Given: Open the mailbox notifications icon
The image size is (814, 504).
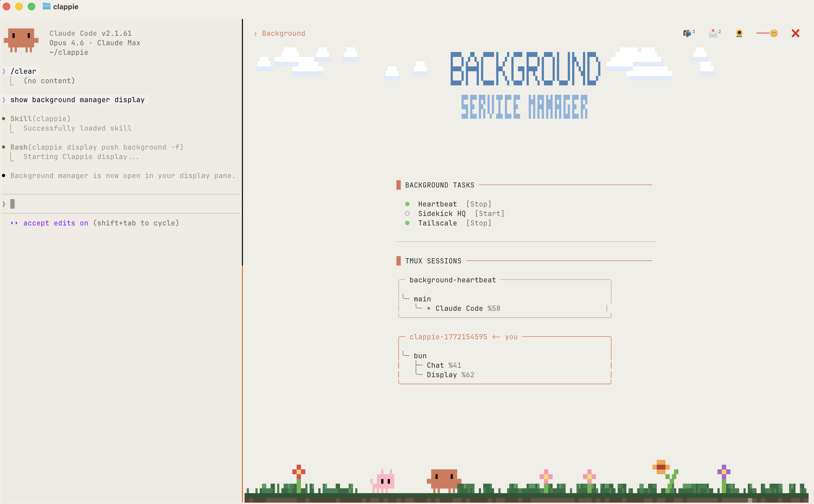Looking at the screenshot, I should coord(688,33).
